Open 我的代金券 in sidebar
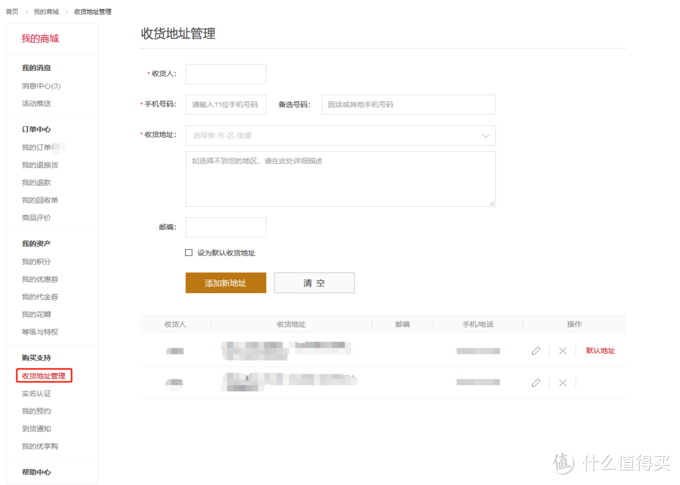This screenshot has height=485, width=680. (40, 297)
